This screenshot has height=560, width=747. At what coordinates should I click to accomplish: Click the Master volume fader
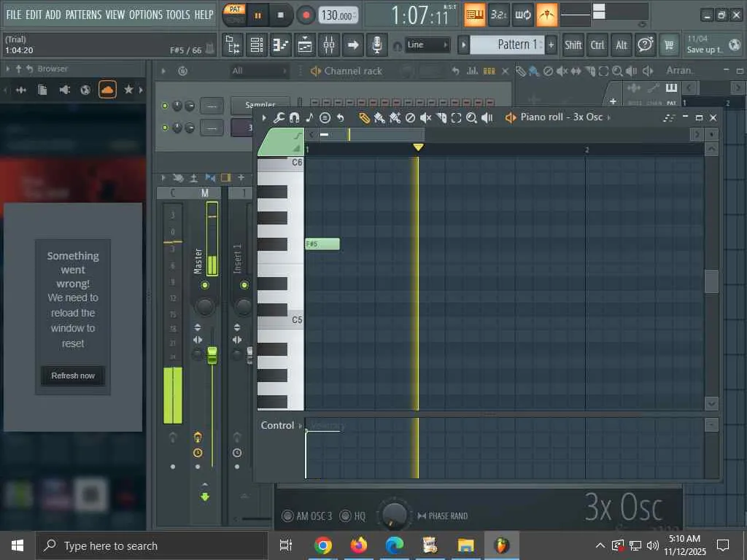(212, 355)
